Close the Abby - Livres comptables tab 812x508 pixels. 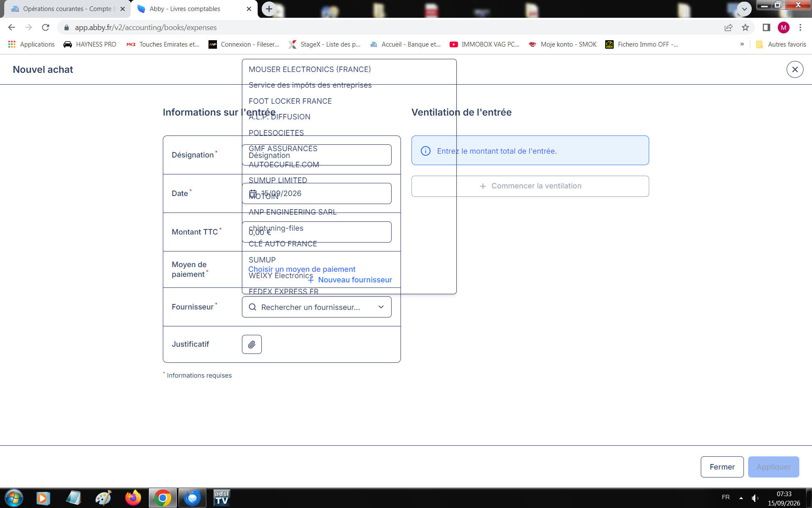point(249,9)
